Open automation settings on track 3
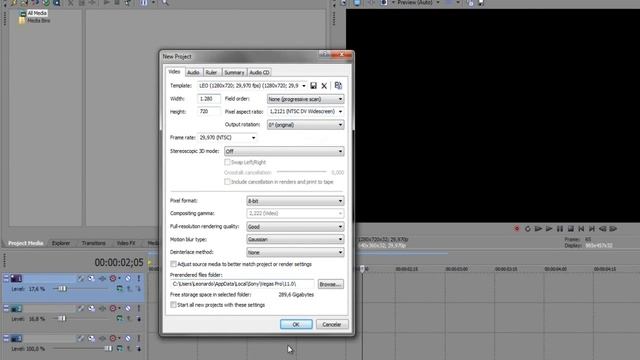 (114, 338)
